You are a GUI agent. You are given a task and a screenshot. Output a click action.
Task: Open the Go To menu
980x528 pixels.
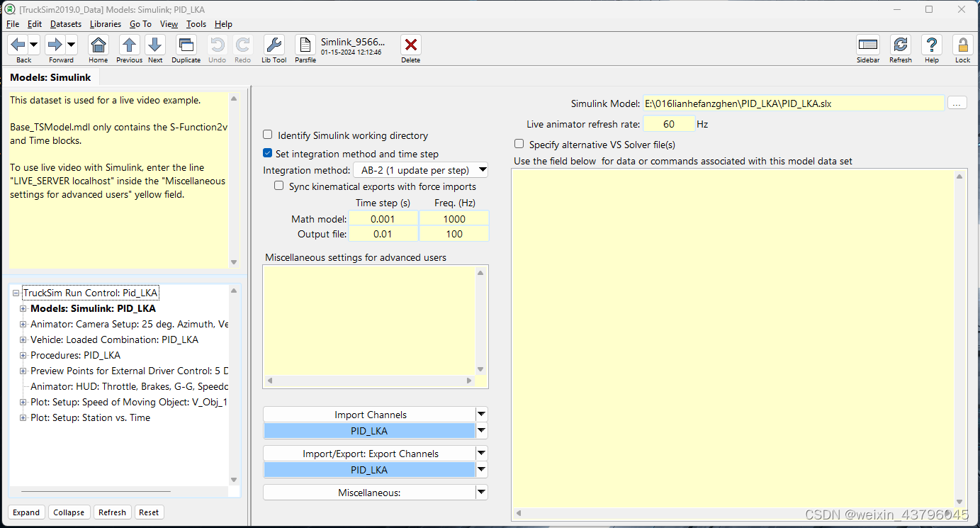click(x=140, y=24)
